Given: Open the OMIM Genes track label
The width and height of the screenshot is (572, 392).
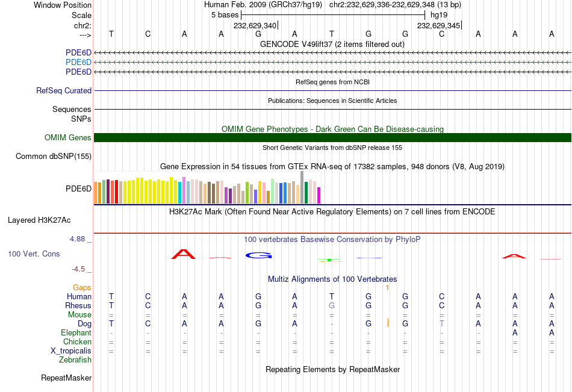Looking at the screenshot, I should [x=68, y=138].
